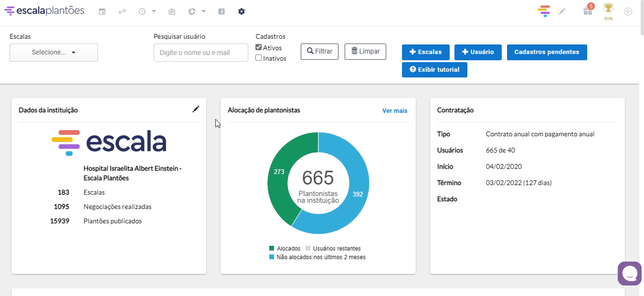The width and height of the screenshot is (644, 296).
Task: Click the Escala Plantões logo
Action: (44, 11)
